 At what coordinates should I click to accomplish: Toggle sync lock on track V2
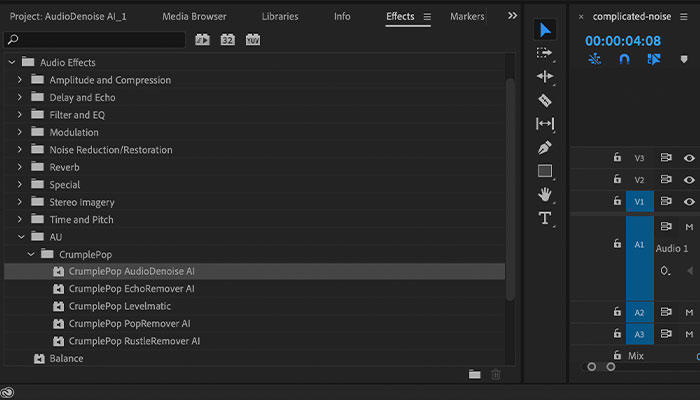[x=666, y=179]
